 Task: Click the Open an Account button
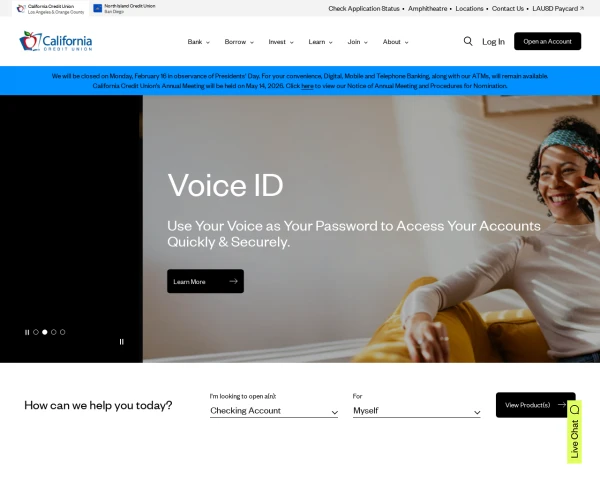tap(547, 41)
